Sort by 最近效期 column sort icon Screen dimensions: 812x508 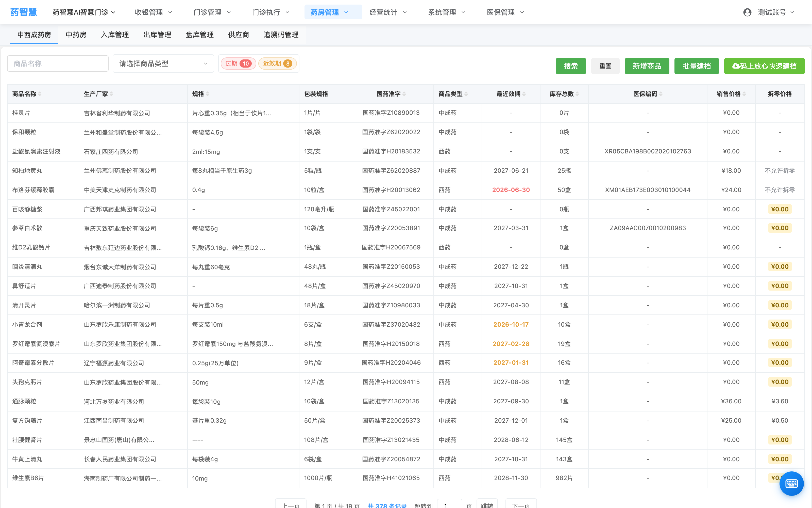pos(524,94)
